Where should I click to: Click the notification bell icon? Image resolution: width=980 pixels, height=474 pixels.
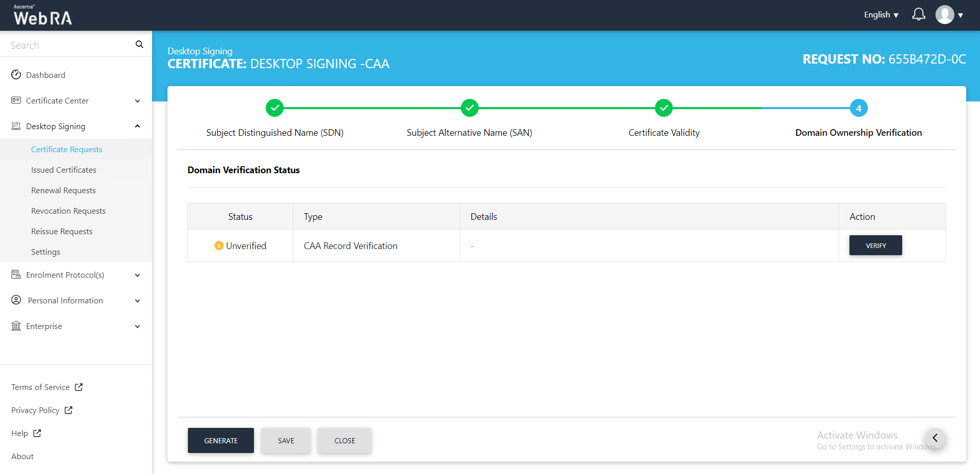tap(919, 15)
